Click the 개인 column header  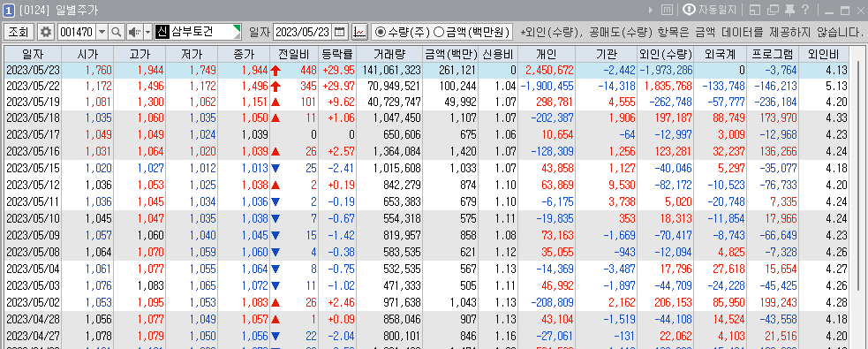pos(547,54)
